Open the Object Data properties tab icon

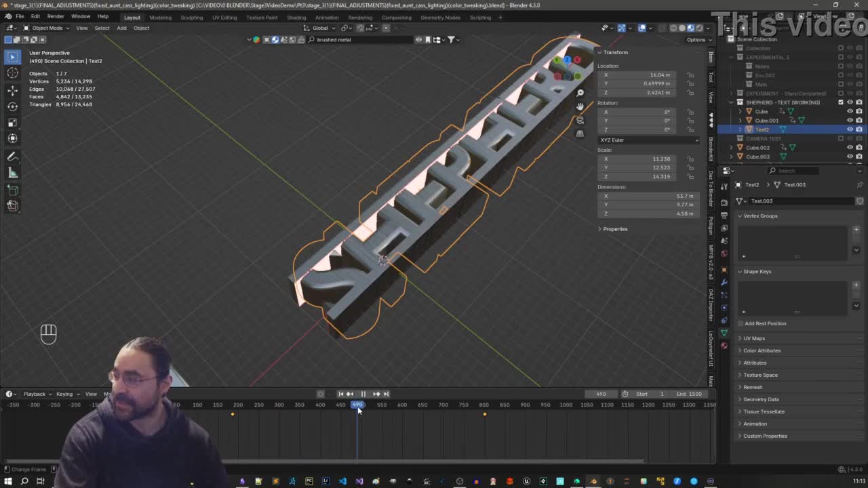[724, 333]
